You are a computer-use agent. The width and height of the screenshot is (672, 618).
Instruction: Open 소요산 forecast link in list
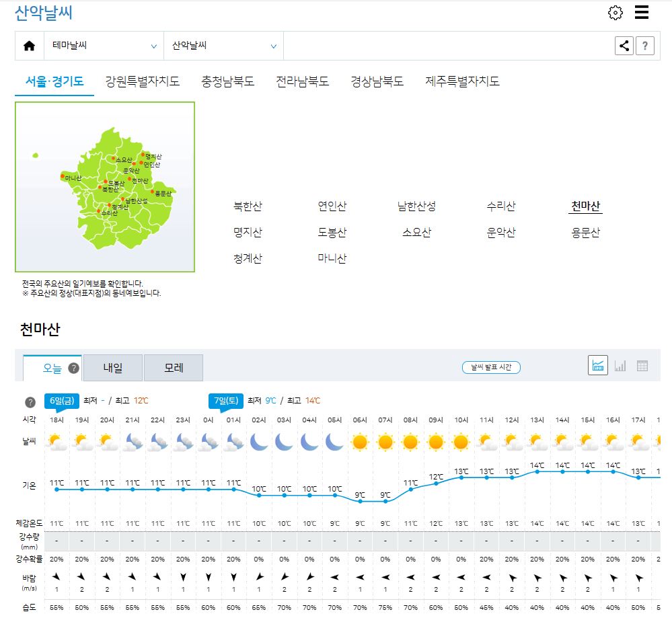(x=416, y=232)
